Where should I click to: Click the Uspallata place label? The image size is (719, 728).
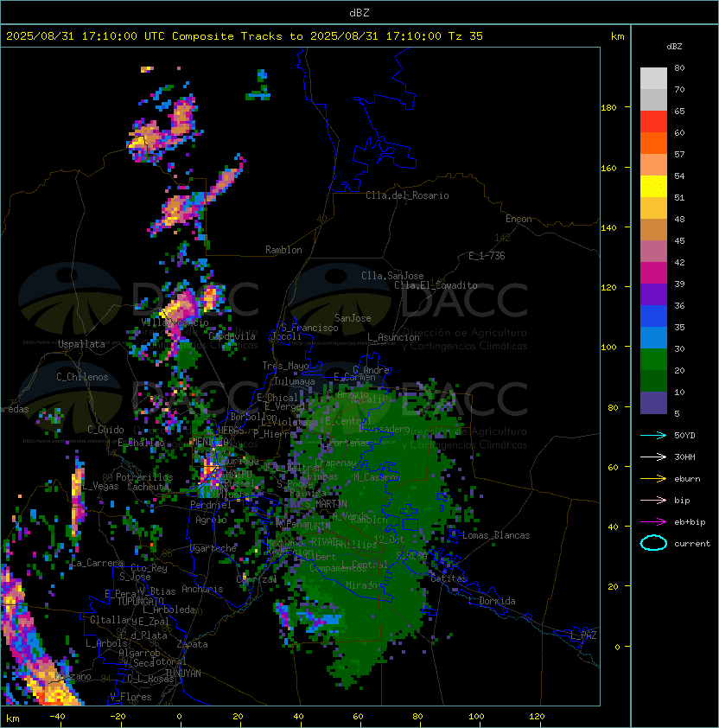[x=81, y=344]
